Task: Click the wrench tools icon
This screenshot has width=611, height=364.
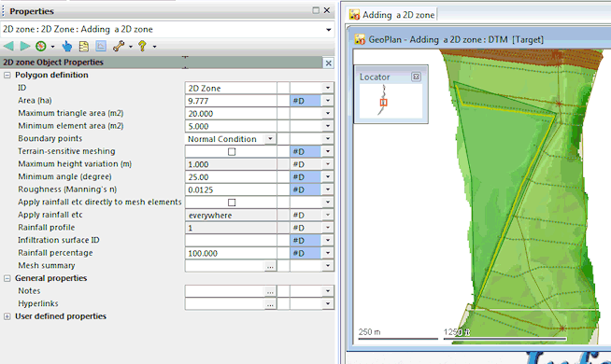Action: coord(118,47)
